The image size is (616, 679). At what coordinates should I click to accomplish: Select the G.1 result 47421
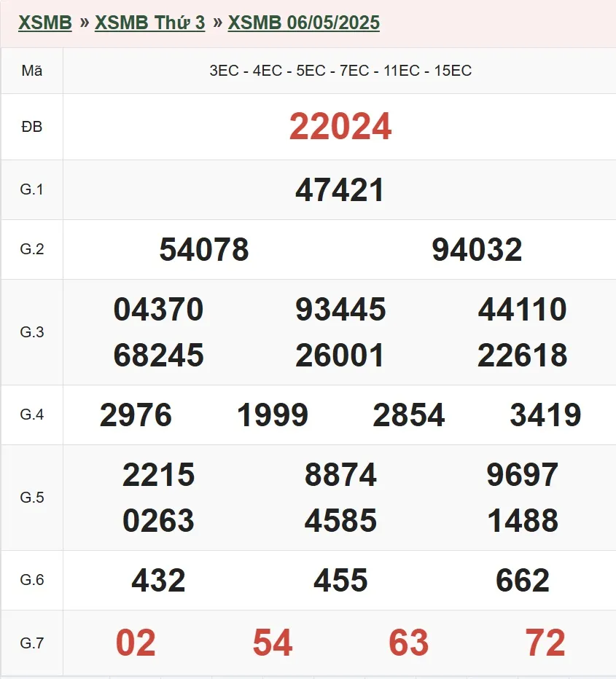click(340, 190)
